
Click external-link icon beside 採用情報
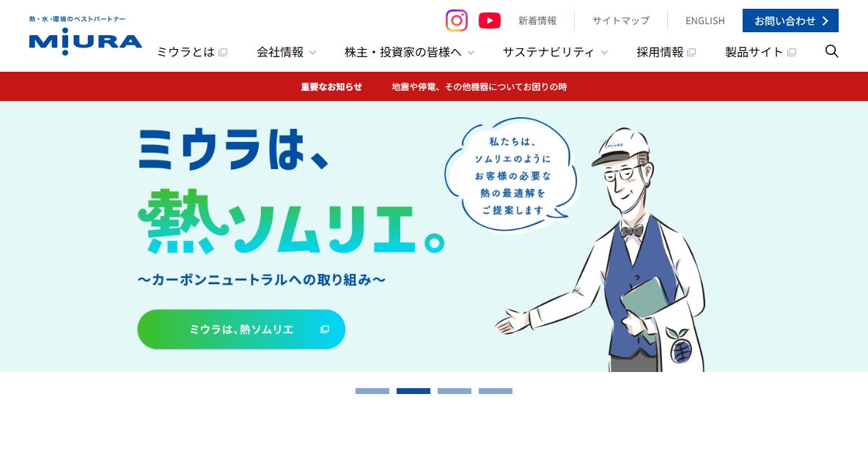click(691, 53)
